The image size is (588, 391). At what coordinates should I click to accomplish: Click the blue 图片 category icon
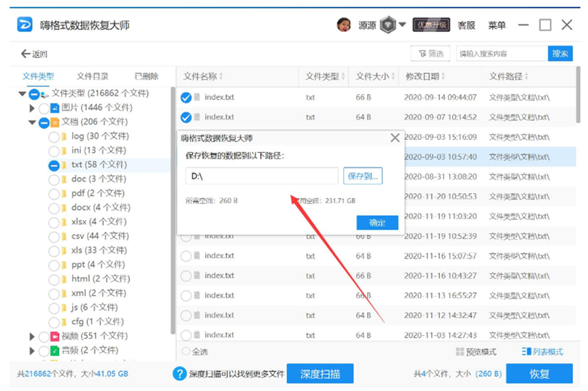click(x=55, y=108)
